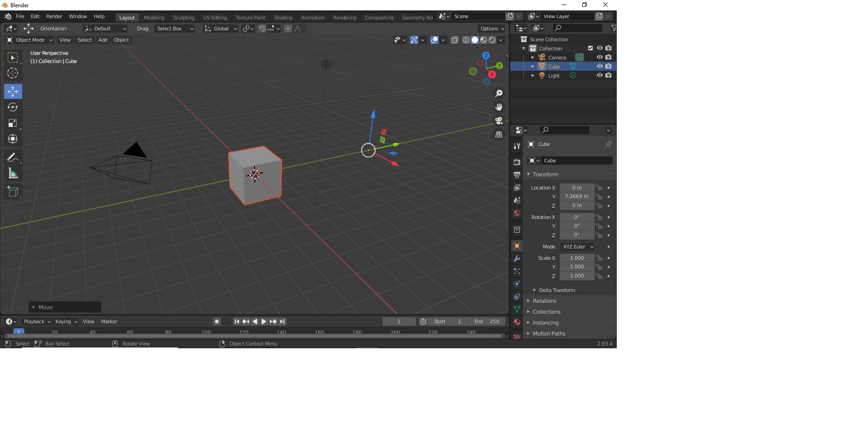Click the Options button
Screen dimensions: 868x424
point(492,29)
